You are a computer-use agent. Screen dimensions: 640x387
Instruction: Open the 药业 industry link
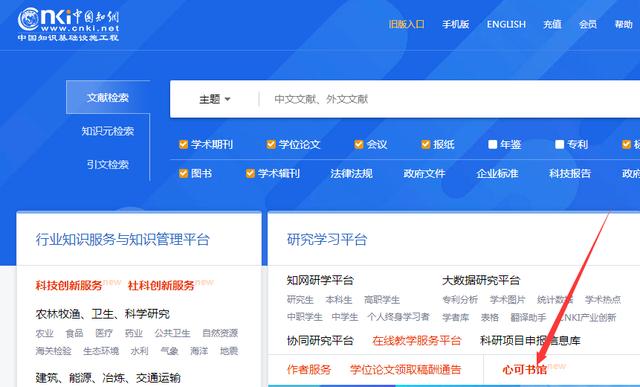click(x=134, y=333)
